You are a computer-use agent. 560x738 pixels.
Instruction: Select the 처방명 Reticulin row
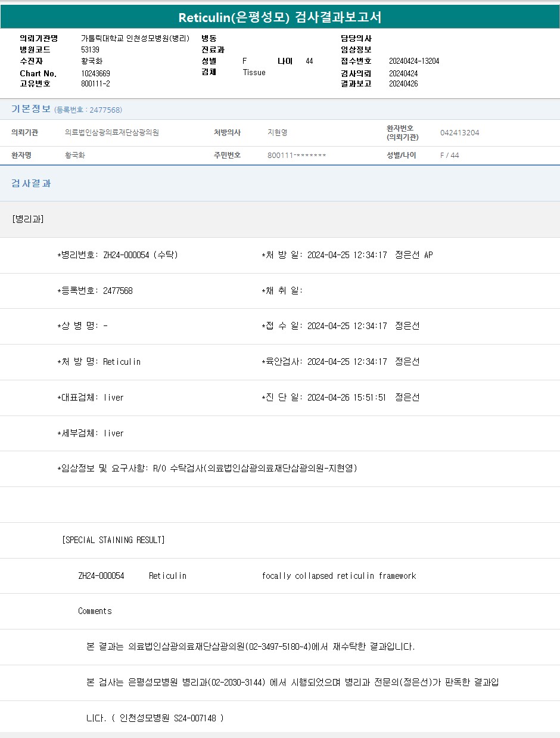point(99,362)
